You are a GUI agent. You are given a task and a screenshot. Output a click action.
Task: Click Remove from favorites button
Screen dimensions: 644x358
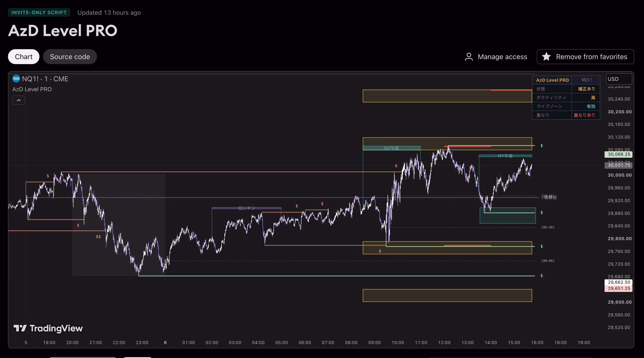[585, 57]
